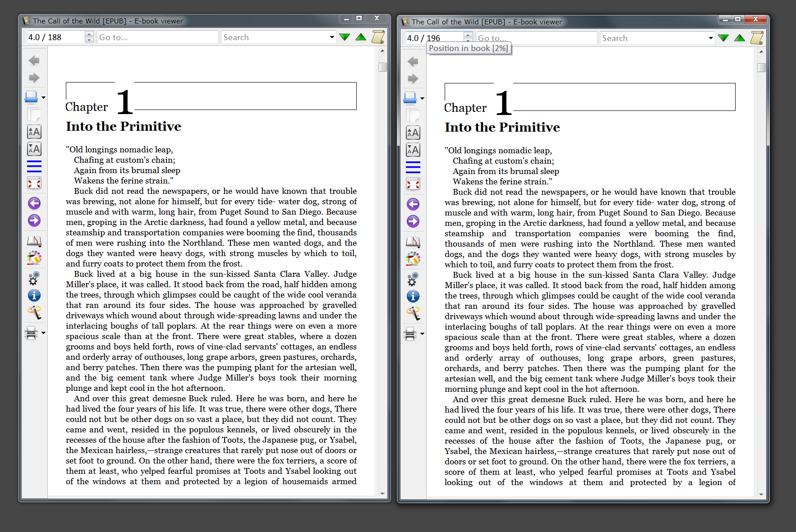
Task: Toggle reference mode scroll icon in right viewer
Action: click(x=757, y=38)
